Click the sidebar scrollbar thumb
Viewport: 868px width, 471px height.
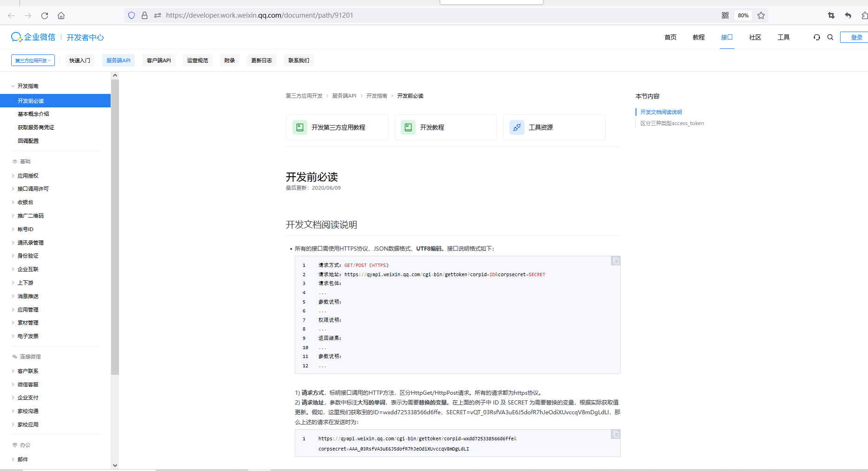click(x=115, y=227)
